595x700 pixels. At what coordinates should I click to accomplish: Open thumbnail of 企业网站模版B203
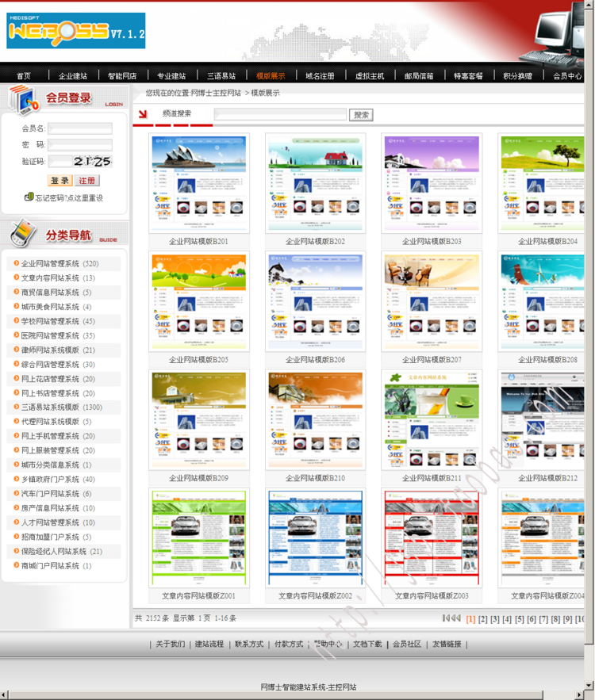(x=432, y=183)
